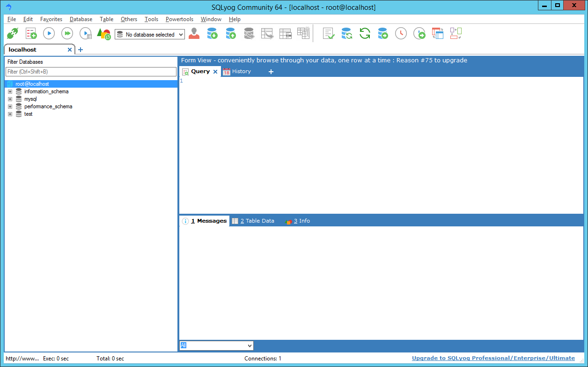Click the database with green up arrow icon
Image resolution: width=588 pixels, height=367 pixels.
pos(230,34)
